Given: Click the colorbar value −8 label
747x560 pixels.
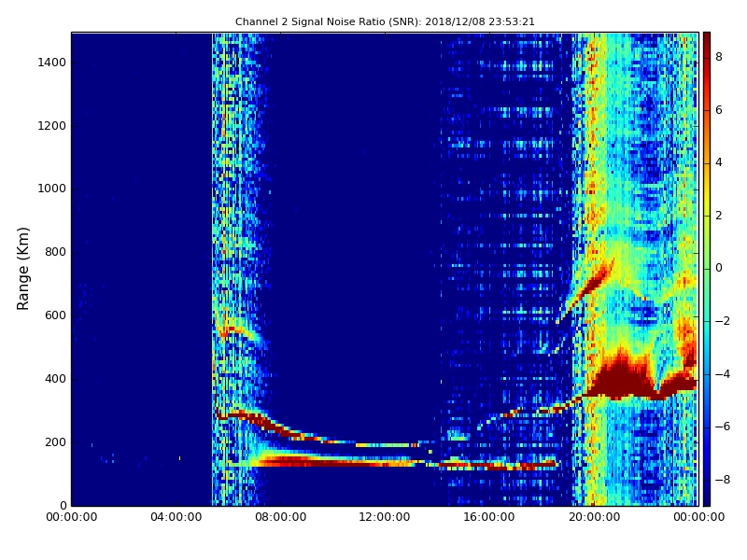Looking at the screenshot, I should pos(722,480).
